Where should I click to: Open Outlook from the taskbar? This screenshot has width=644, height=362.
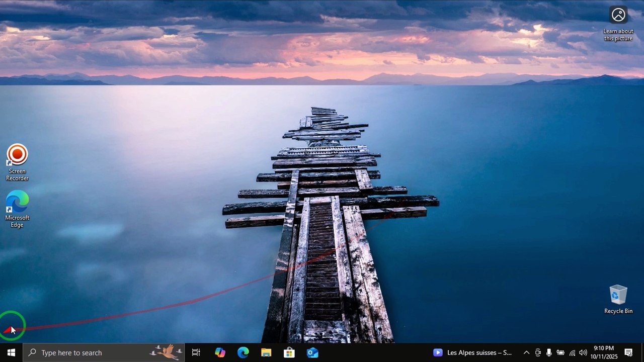click(312, 352)
